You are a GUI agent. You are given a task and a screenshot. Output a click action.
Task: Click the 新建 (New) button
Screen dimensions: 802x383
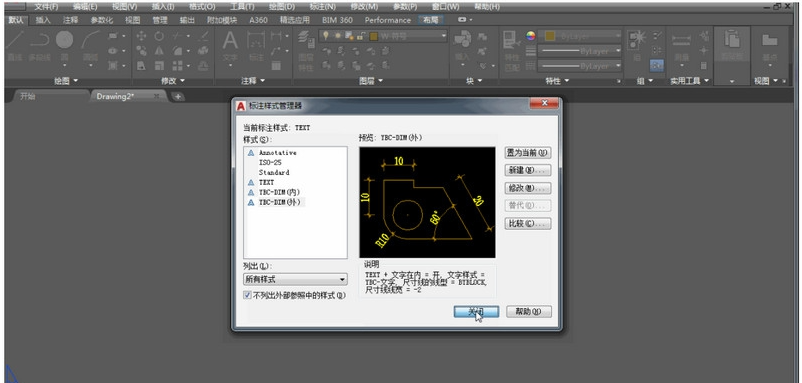pyautogui.click(x=528, y=170)
